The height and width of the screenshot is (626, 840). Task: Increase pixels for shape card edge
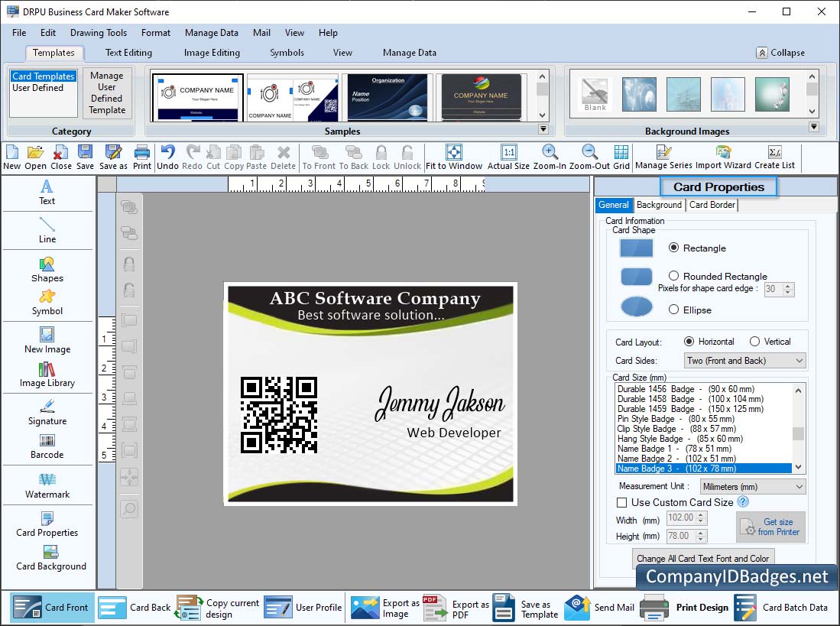[x=787, y=286]
